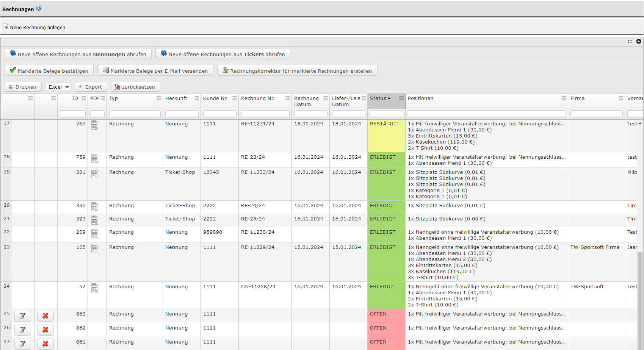Focus the Status filter input

click(387, 114)
